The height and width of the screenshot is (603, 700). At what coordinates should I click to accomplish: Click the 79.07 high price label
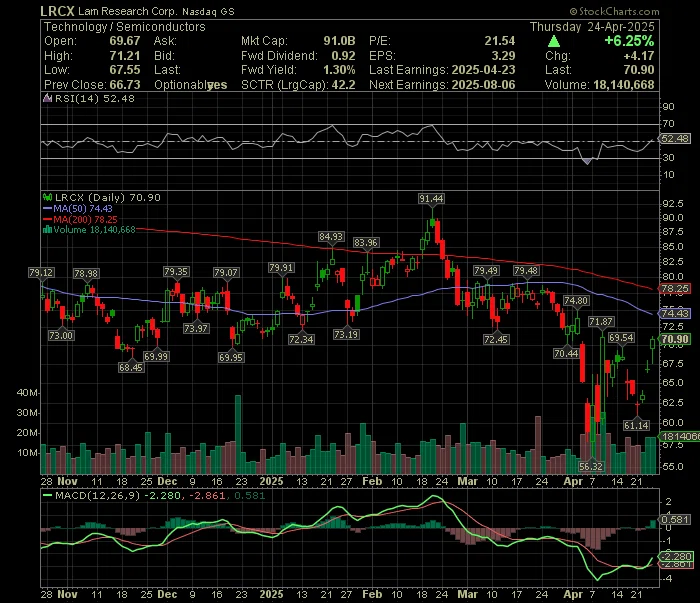click(226, 273)
